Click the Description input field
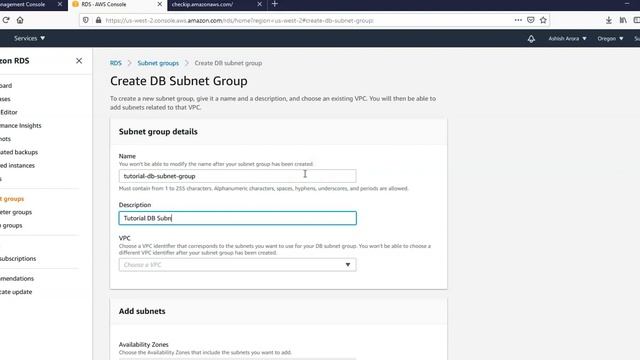Viewport: 640px width, 360px height. coord(238,218)
